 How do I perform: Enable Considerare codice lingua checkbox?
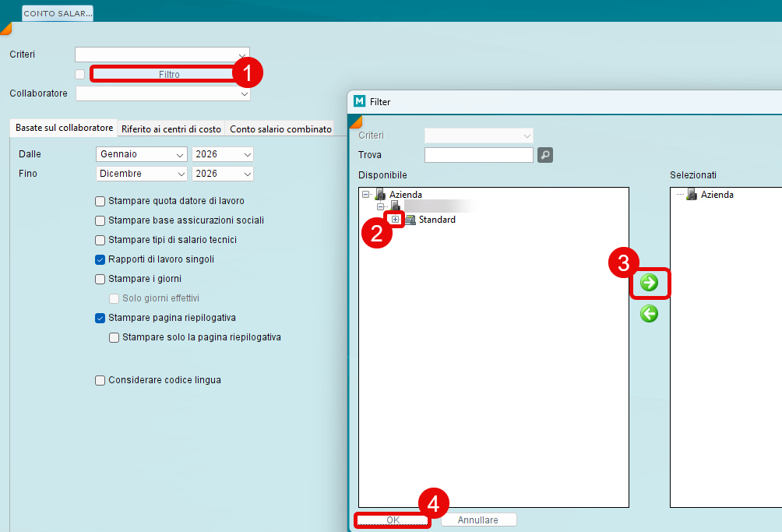(x=100, y=380)
